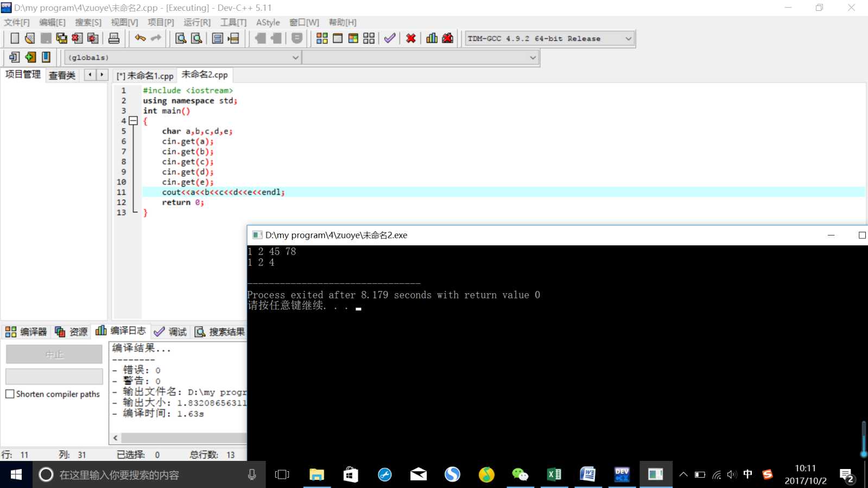Open Task View from taskbar
Image resolution: width=868 pixels, height=488 pixels.
click(x=282, y=475)
